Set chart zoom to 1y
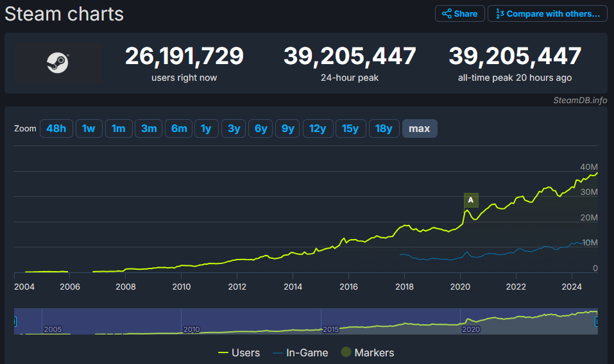 pos(207,129)
